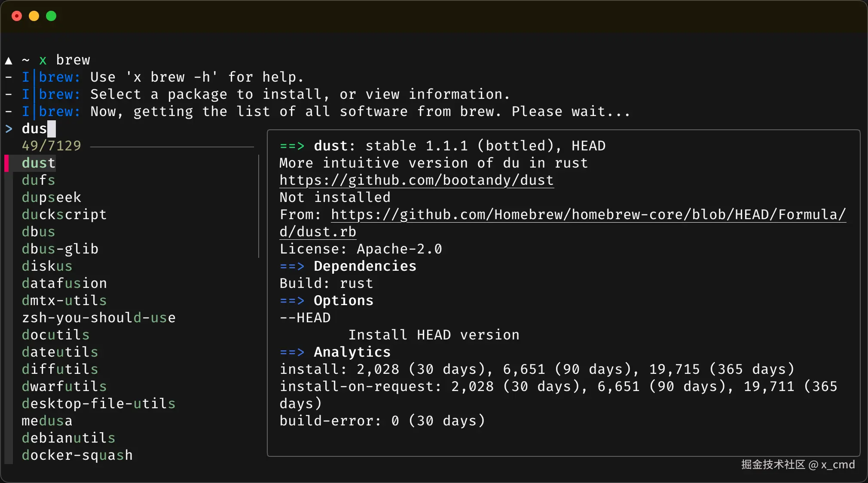Choose desktop-file-utils in the list

point(99,404)
